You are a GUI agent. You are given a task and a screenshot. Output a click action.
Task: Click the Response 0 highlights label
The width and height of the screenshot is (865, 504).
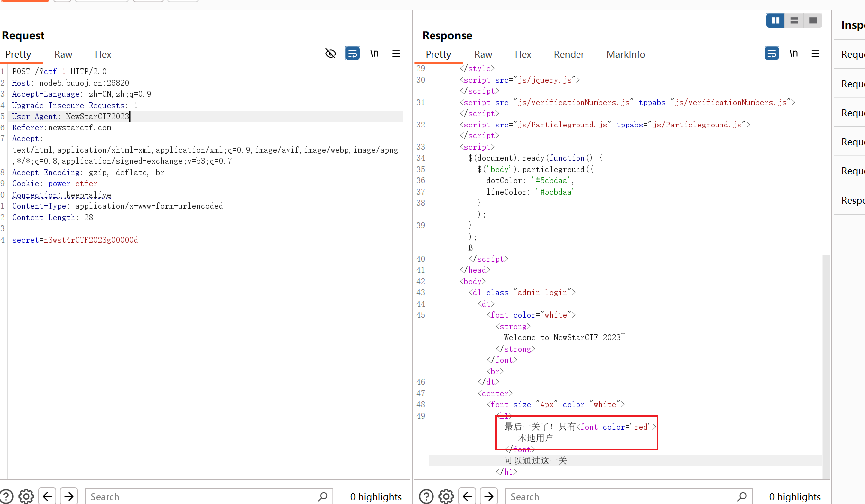[x=795, y=497]
